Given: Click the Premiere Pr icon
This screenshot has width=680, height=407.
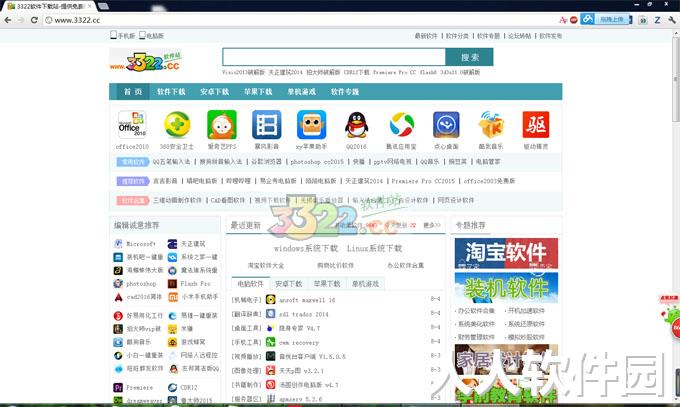Looking at the screenshot, I should pos(118,387).
